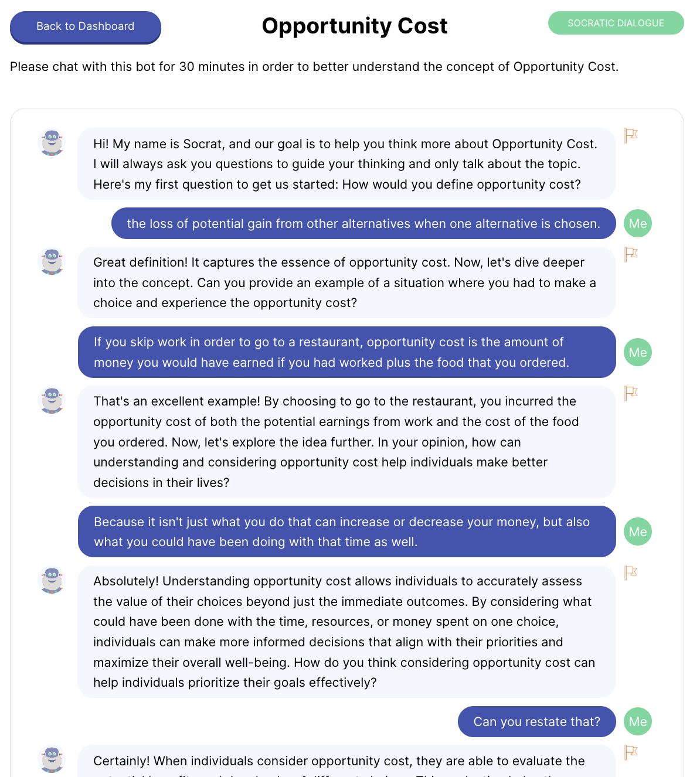Flag Socrat's first greeting message
Image resolution: width=700 pixels, height=777 pixels.
point(631,135)
